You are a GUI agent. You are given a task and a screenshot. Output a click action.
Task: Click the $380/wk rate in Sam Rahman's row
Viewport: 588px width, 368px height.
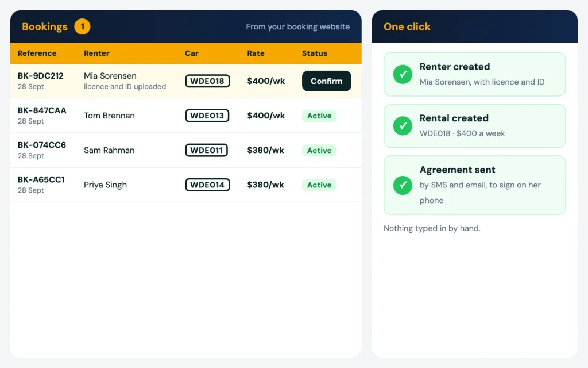point(265,150)
